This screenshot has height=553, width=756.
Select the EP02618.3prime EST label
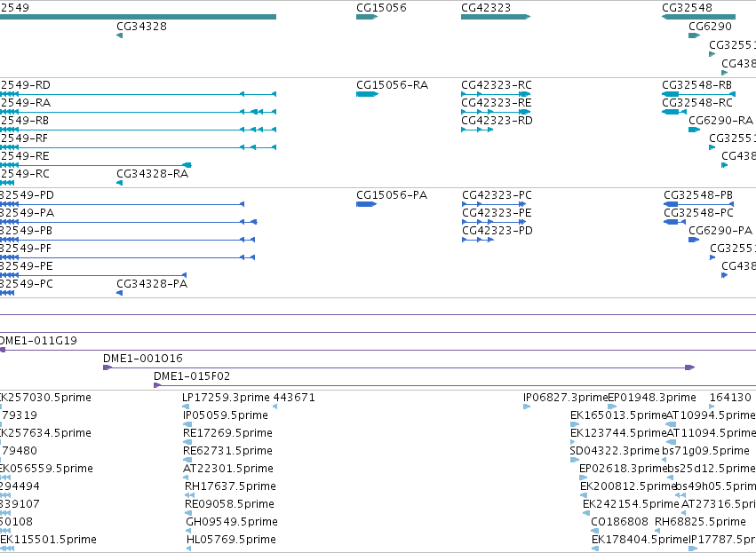pyautogui.click(x=623, y=469)
